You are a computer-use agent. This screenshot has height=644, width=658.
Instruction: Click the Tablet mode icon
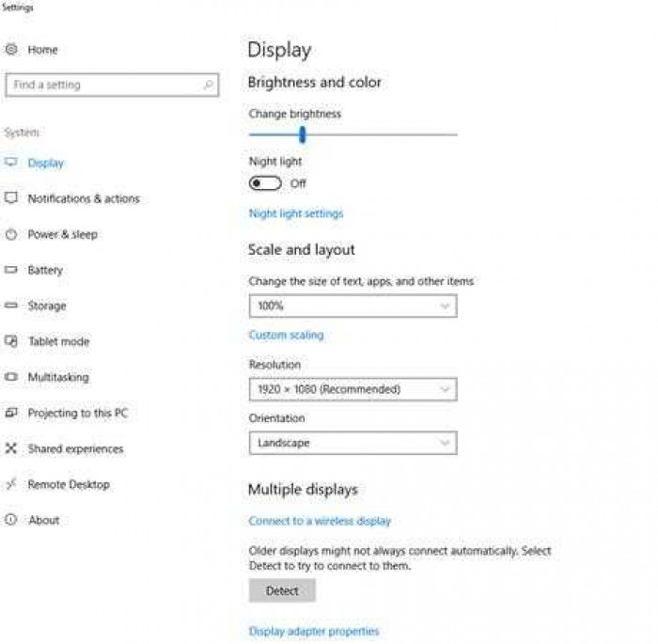click(11, 341)
